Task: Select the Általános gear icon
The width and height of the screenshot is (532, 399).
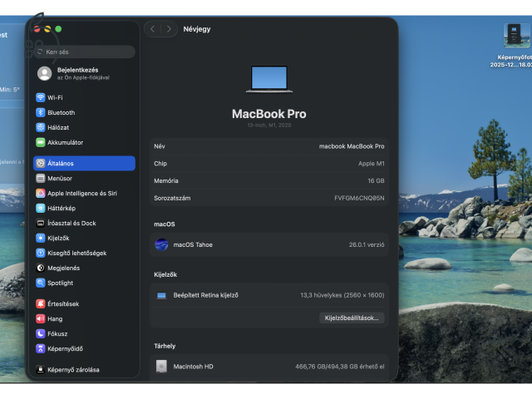Action: click(x=41, y=164)
